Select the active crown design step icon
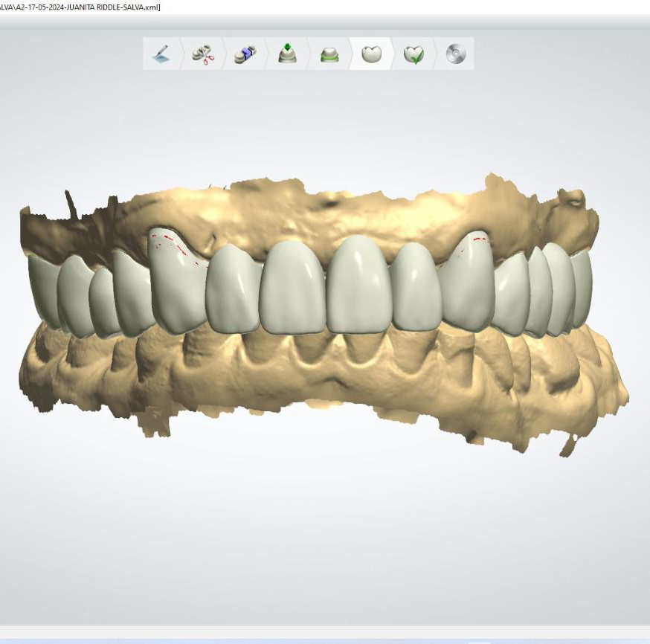 click(x=371, y=54)
